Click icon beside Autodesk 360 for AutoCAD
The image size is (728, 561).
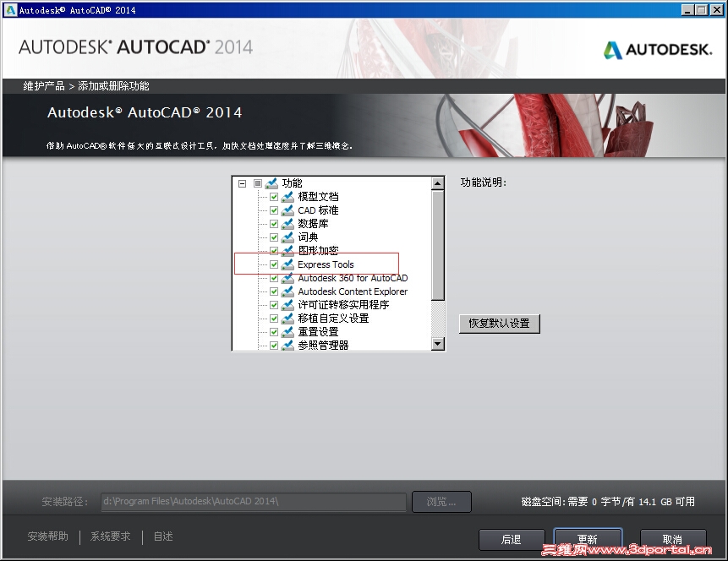pyautogui.click(x=287, y=278)
